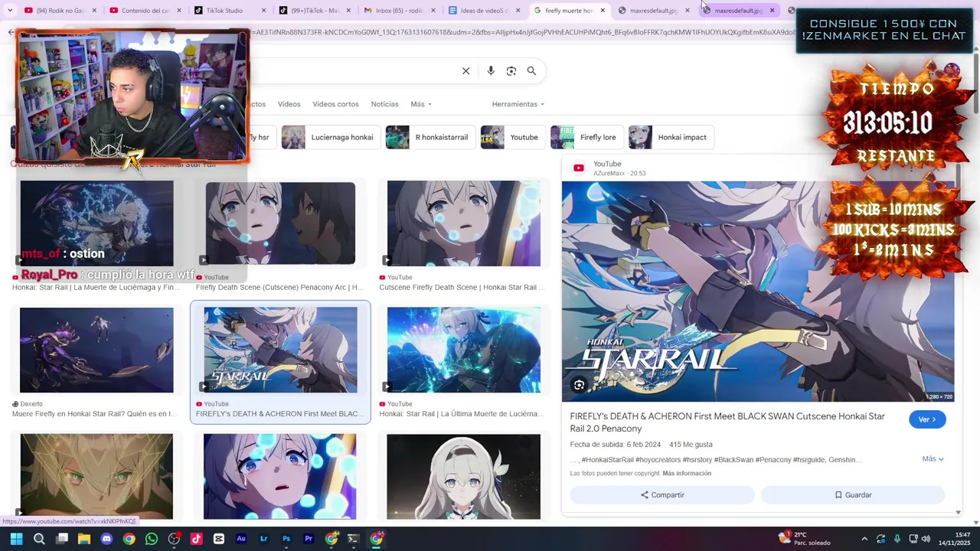Image resolution: width=980 pixels, height=551 pixels.
Task: Open the 'La Muerte de Luciérnaga' result thumbnail
Action: (96, 223)
